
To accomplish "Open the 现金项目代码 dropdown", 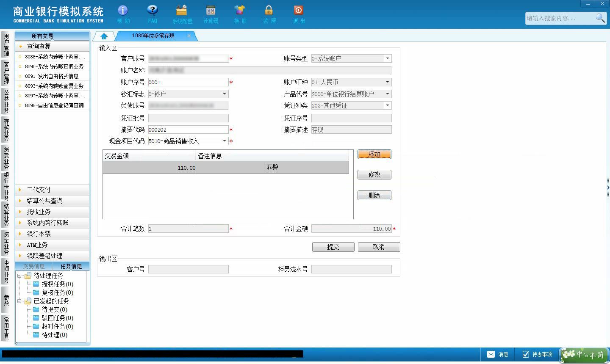I will [x=225, y=141].
